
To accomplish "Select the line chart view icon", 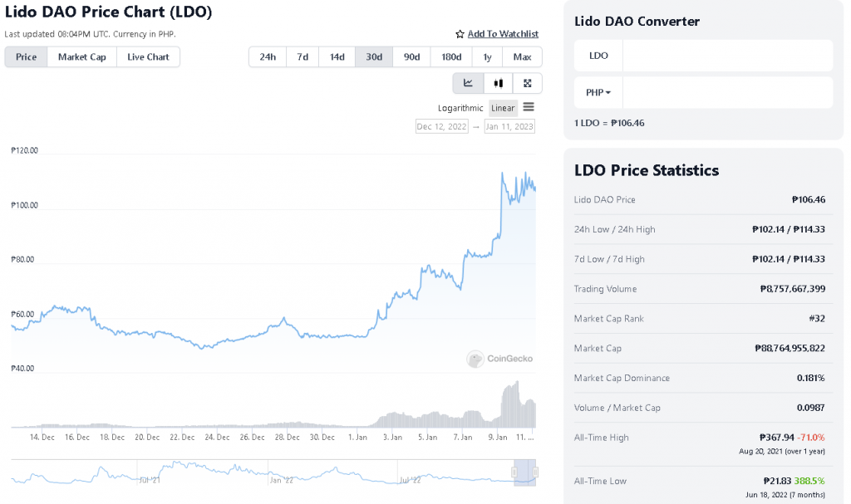I will [468, 83].
